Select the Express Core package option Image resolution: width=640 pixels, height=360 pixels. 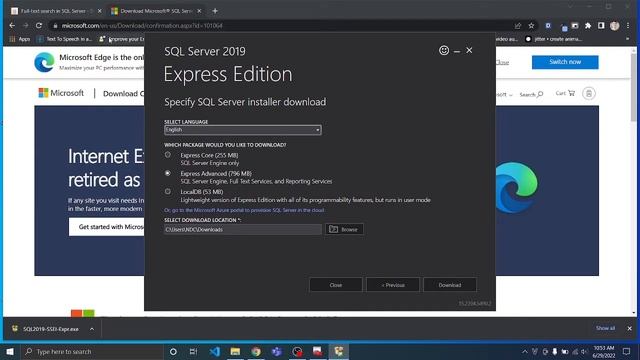pyautogui.click(x=168, y=155)
